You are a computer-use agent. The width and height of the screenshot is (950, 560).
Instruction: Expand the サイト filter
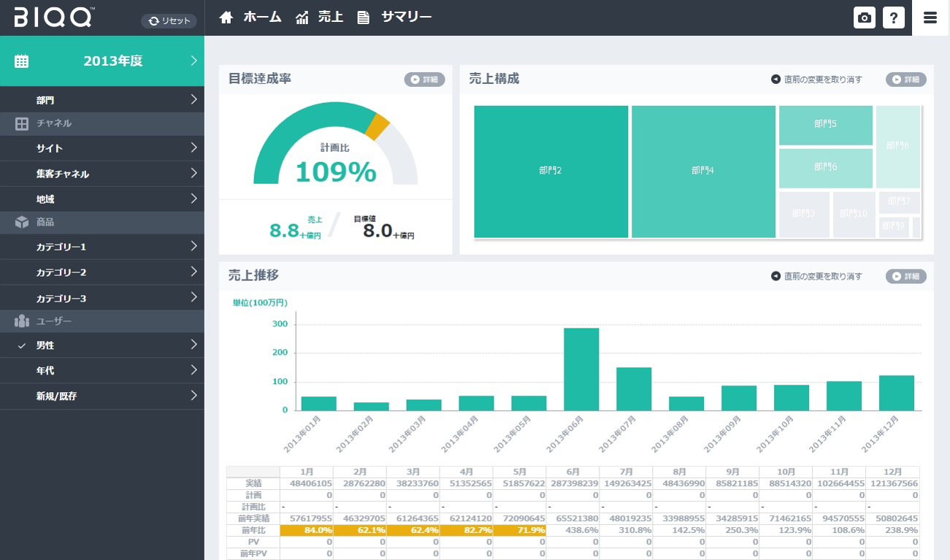point(102,148)
